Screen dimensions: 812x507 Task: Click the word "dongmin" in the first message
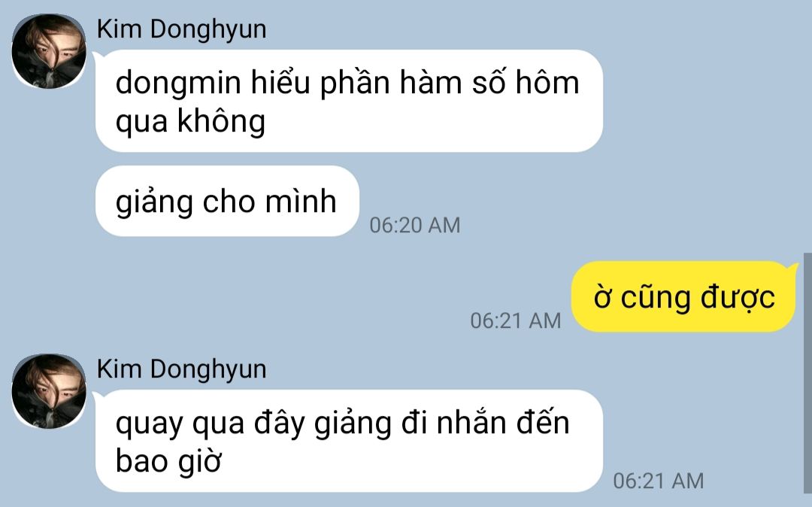[178, 84]
